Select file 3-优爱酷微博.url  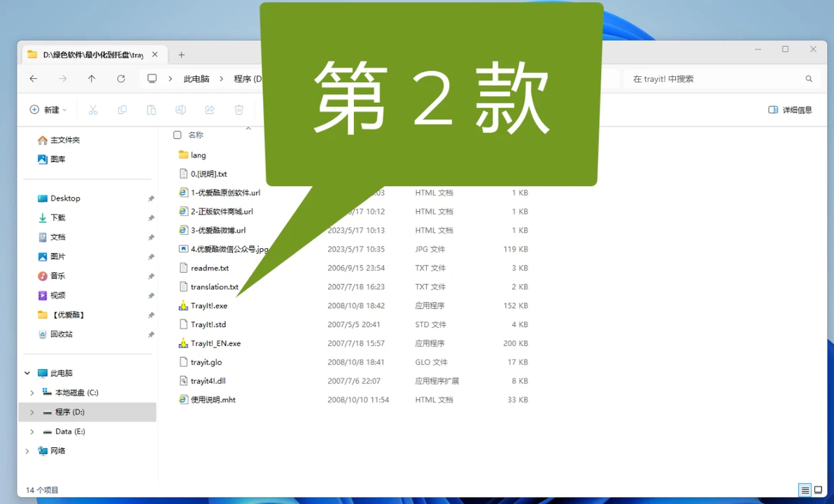(x=218, y=230)
